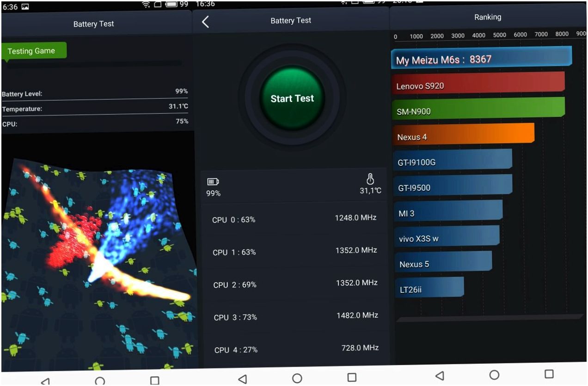Viewport: 588px width, 386px height.
Task: Tap the 16:36 clock on the middle screen
Action: [205, 4]
